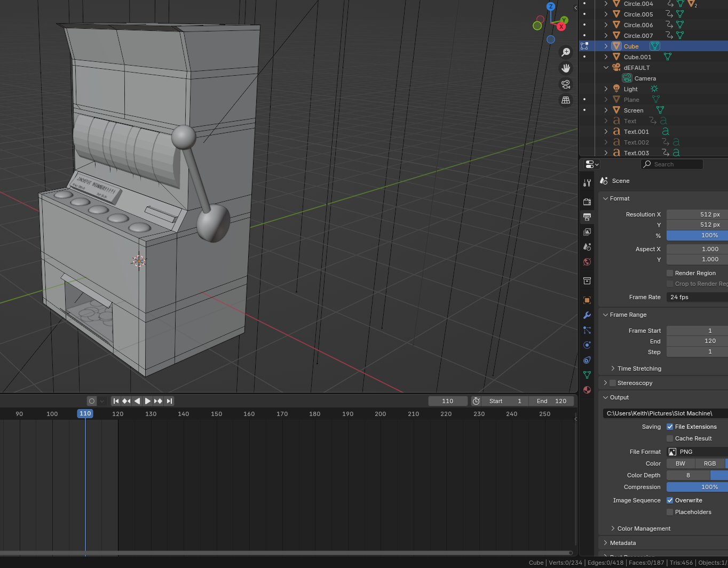
Task: Open the Scene properties tab
Action: point(587,247)
